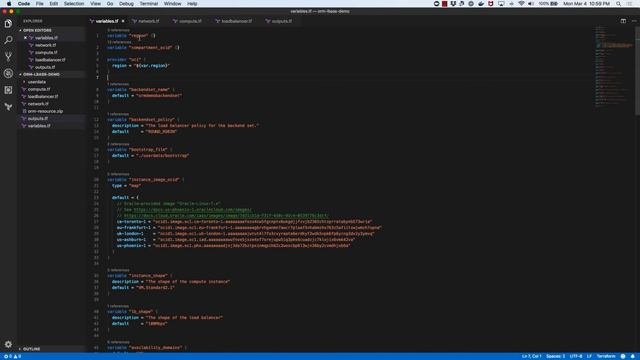640x360 pixels.
Task: Open the Explorer view in activity bar
Action: click(x=8, y=24)
